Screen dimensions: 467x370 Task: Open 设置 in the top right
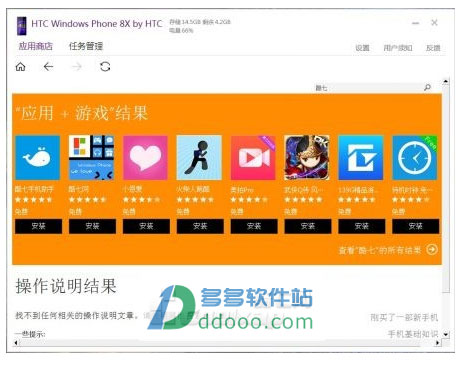click(362, 48)
